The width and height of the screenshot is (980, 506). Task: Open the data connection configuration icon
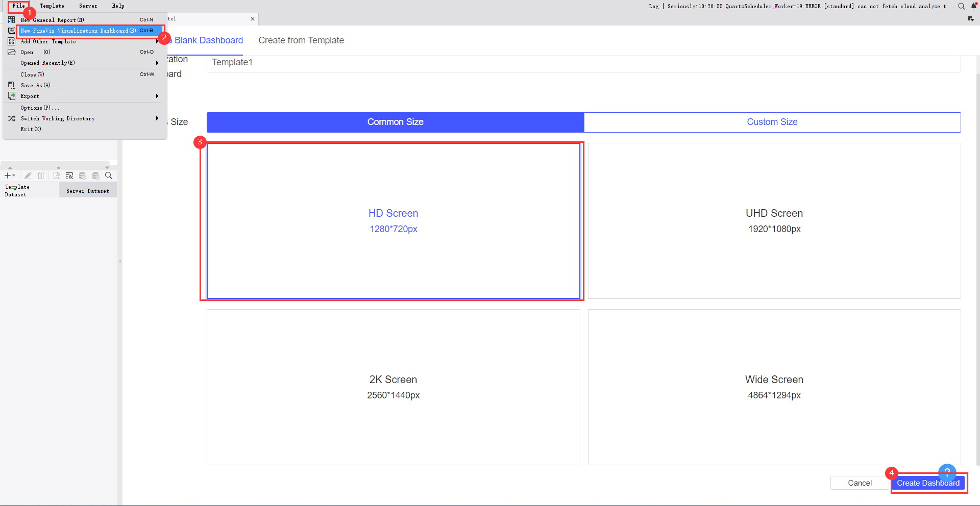[69, 175]
